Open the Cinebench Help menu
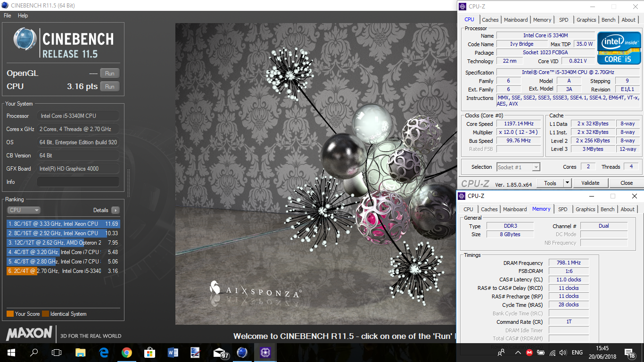 23,16
